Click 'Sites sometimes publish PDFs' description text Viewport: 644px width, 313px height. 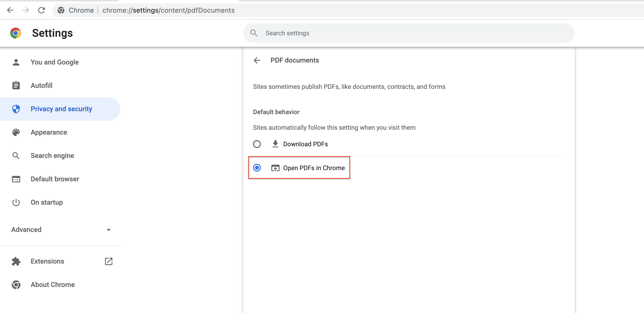pyautogui.click(x=349, y=87)
